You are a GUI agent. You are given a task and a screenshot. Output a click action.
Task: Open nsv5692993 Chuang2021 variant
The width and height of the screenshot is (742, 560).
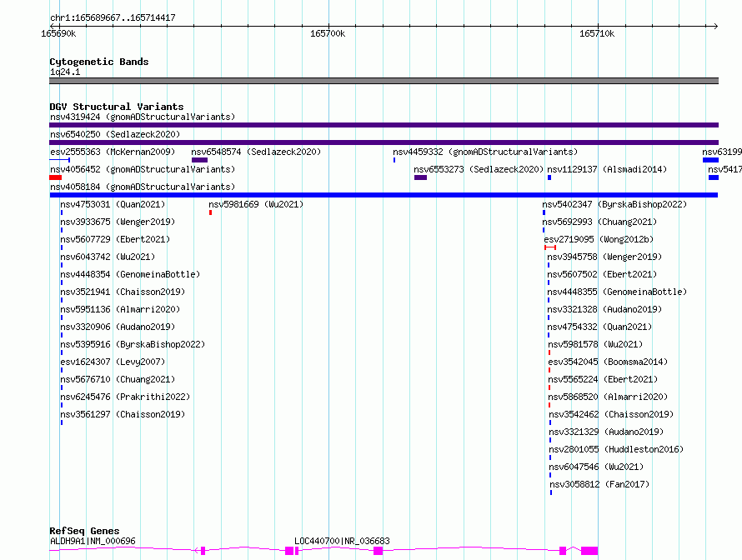click(599, 222)
